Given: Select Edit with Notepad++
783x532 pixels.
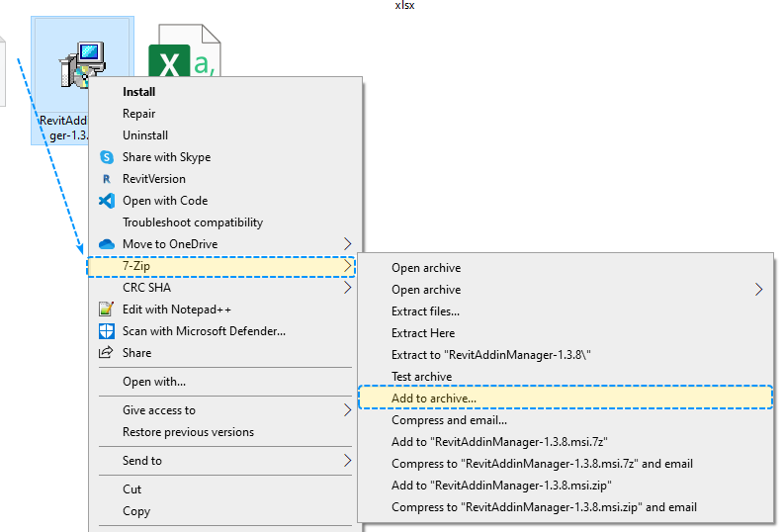Looking at the screenshot, I should [x=225, y=310].
